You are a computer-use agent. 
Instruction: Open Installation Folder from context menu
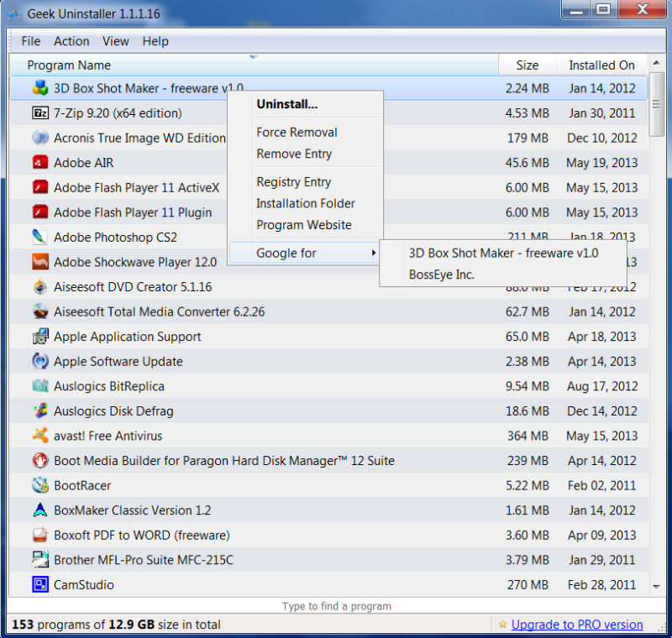306,203
